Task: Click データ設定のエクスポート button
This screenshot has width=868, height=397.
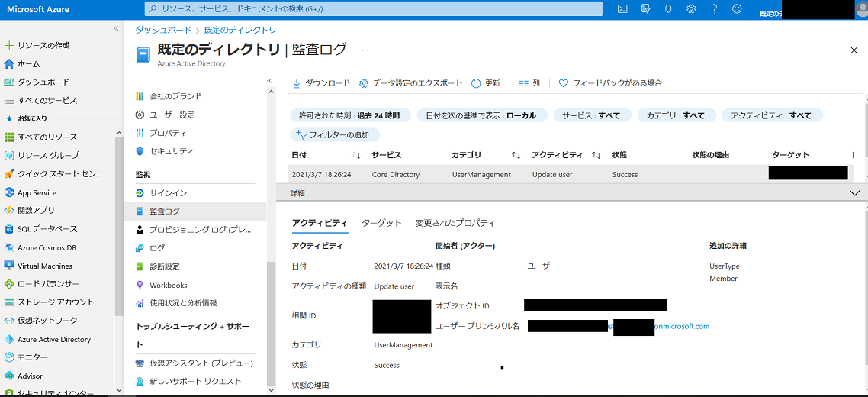Action: (x=411, y=83)
